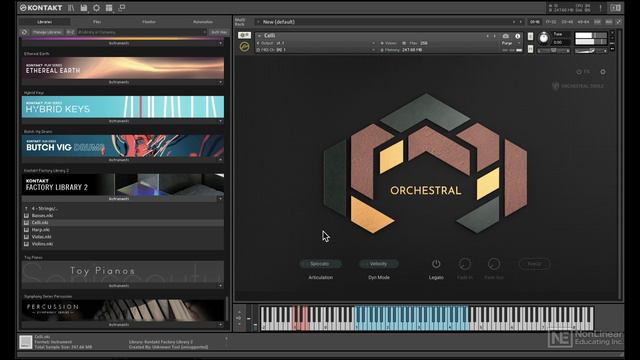Solo the Celli instrument

click(x=530, y=36)
